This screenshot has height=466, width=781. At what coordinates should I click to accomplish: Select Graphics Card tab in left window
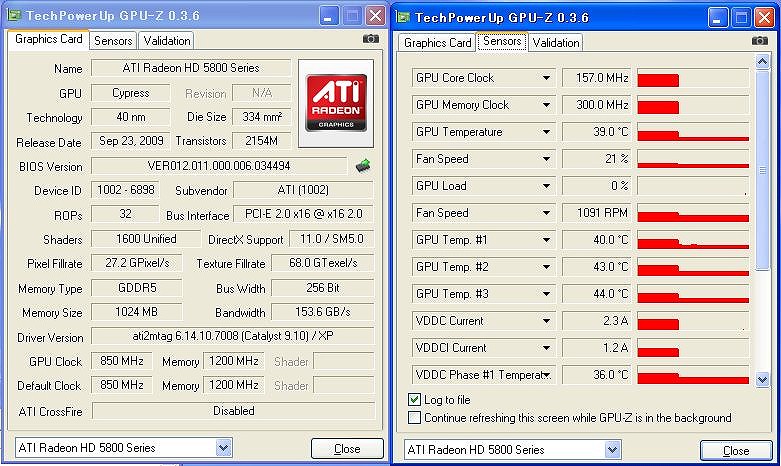48,39
